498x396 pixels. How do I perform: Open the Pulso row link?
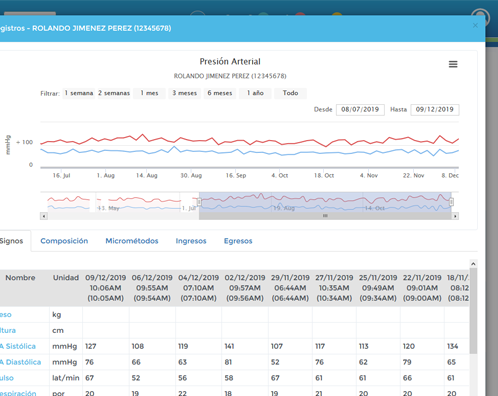point(7,378)
